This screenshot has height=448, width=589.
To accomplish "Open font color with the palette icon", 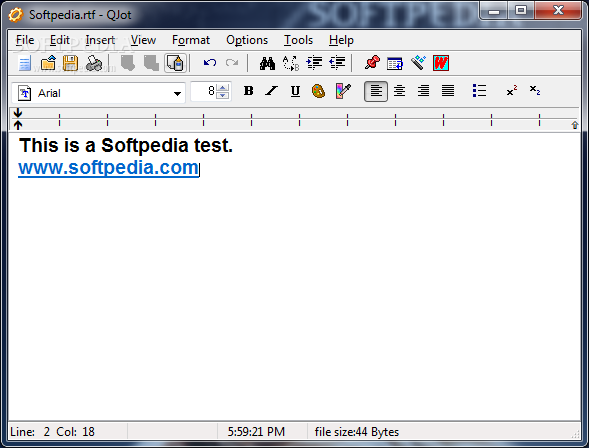I will 318,91.
